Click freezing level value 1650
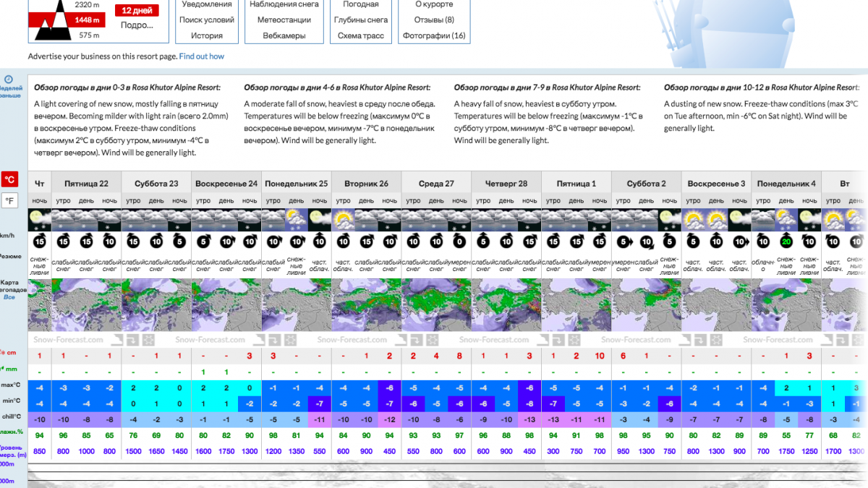The width and height of the screenshot is (868, 488). coord(156,451)
